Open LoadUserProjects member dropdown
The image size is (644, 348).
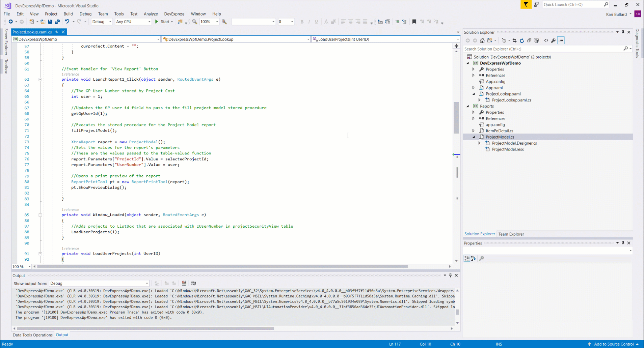click(386, 39)
